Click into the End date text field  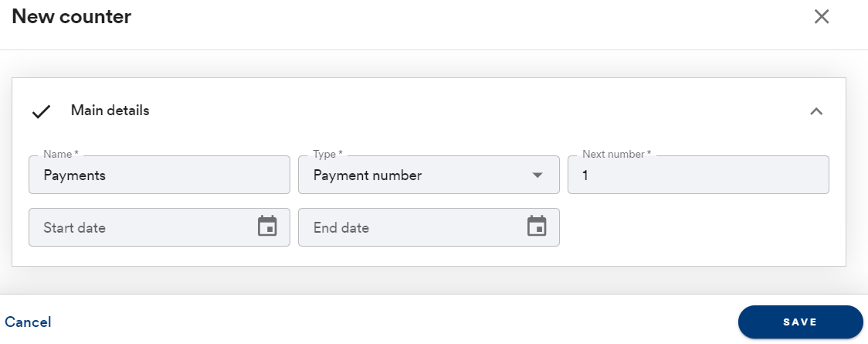[429, 227]
